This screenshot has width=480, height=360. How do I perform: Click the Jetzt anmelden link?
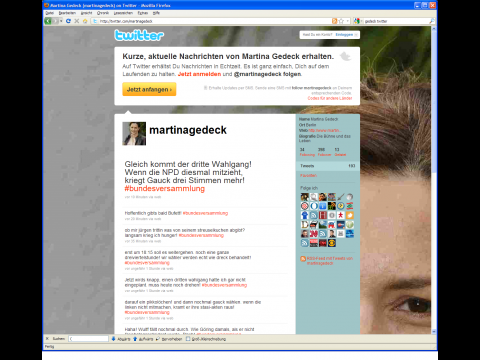pos(199,74)
